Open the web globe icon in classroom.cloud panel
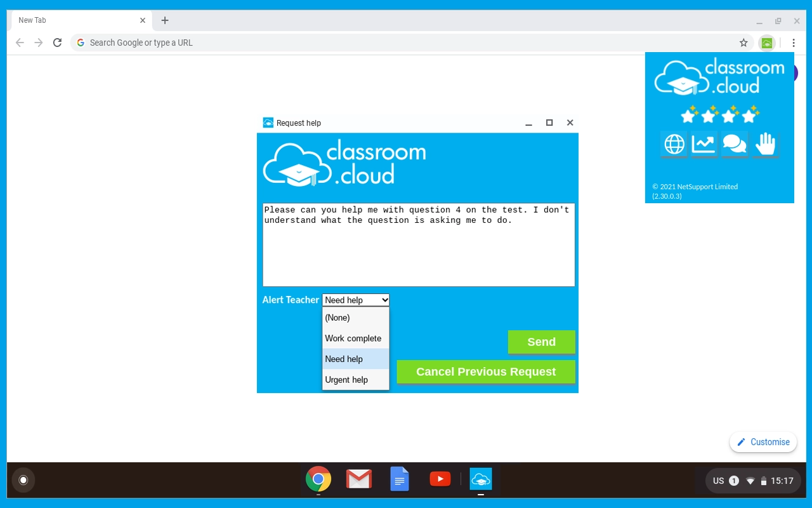 pyautogui.click(x=674, y=145)
